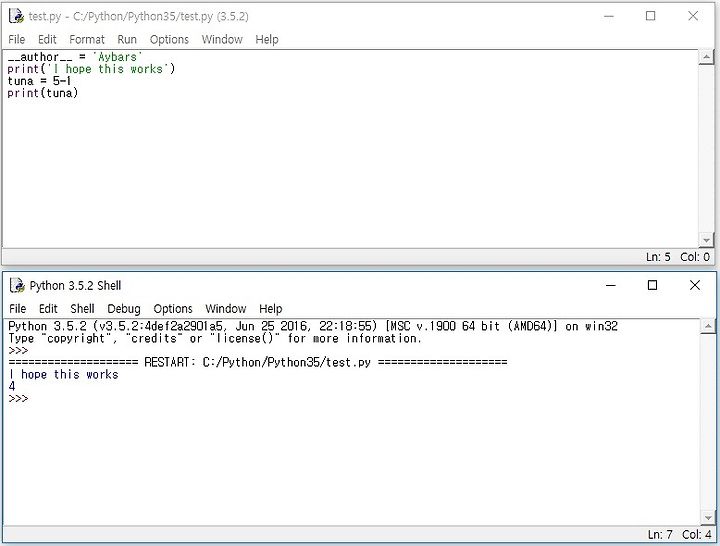Click shell scrollbar down arrow
The width and height of the screenshot is (720, 546).
pyautogui.click(x=708, y=518)
